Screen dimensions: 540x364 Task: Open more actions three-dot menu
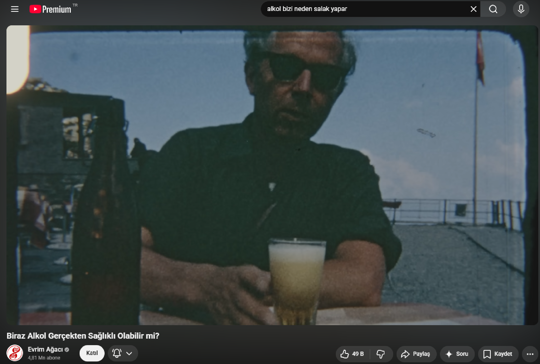pyautogui.click(x=530, y=354)
